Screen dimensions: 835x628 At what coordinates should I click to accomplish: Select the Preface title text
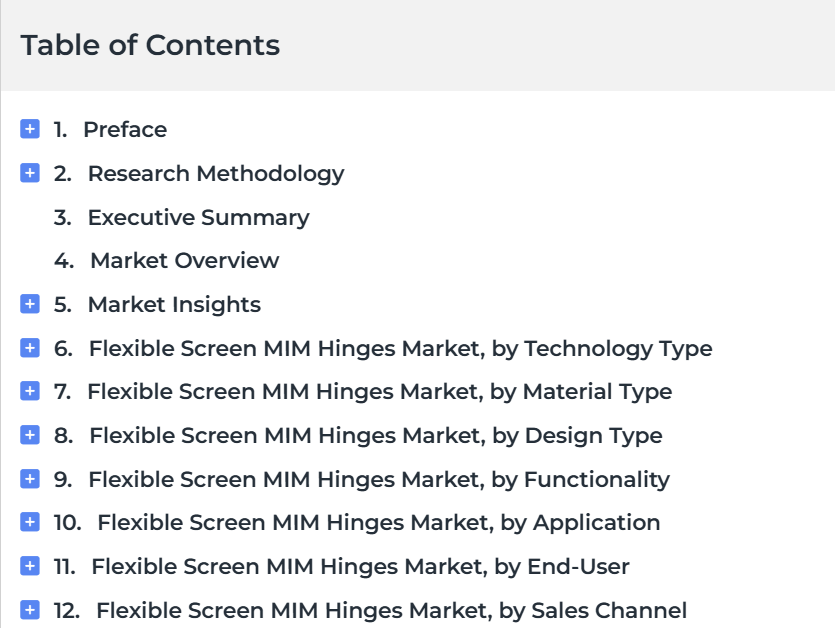coord(125,129)
